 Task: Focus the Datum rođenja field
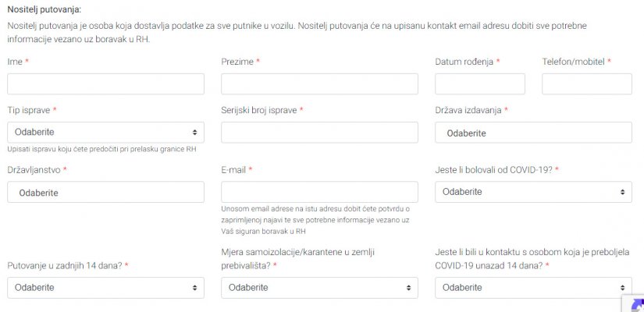[479, 84]
